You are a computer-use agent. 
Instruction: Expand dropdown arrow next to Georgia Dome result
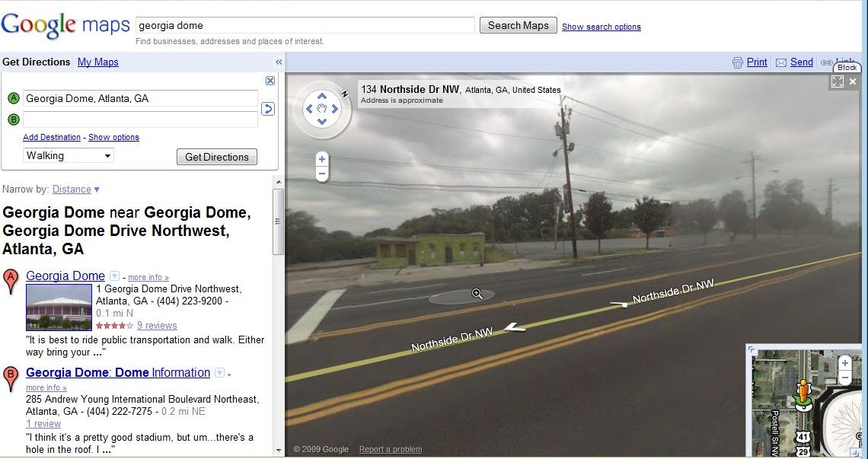point(114,276)
